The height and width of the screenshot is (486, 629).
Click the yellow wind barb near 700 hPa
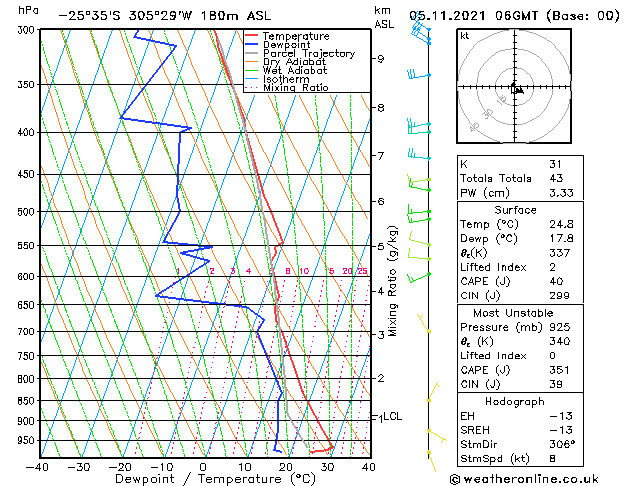(424, 324)
